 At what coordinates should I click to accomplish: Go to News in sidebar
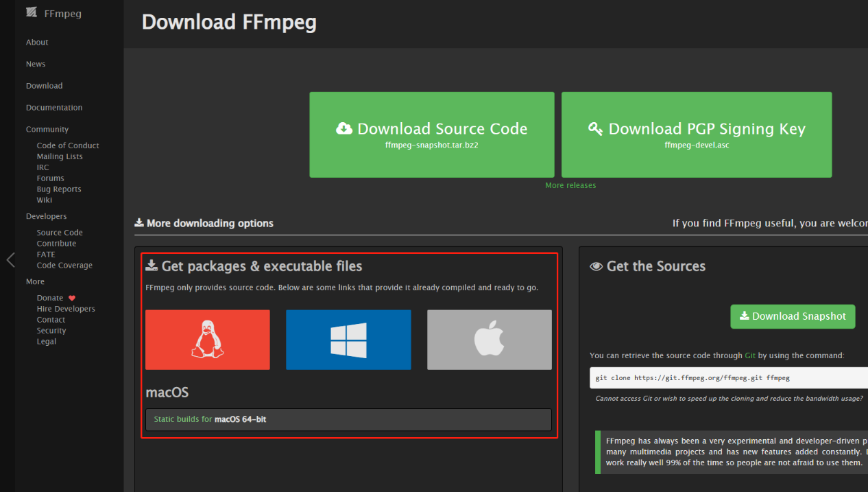click(36, 64)
